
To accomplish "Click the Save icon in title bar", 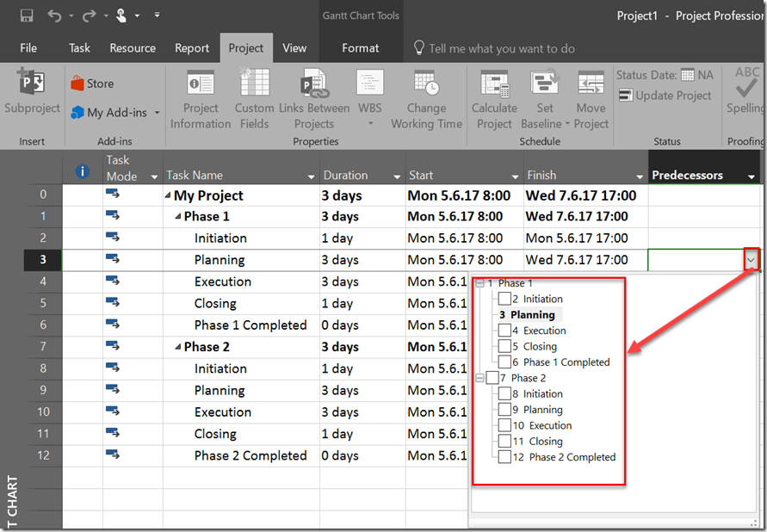I will coord(27,15).
